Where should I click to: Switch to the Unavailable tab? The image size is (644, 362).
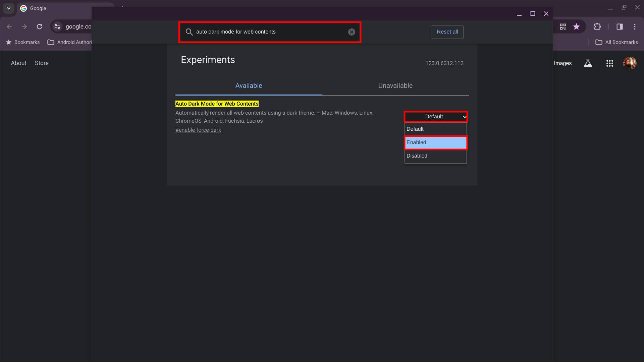coord(395,86)
